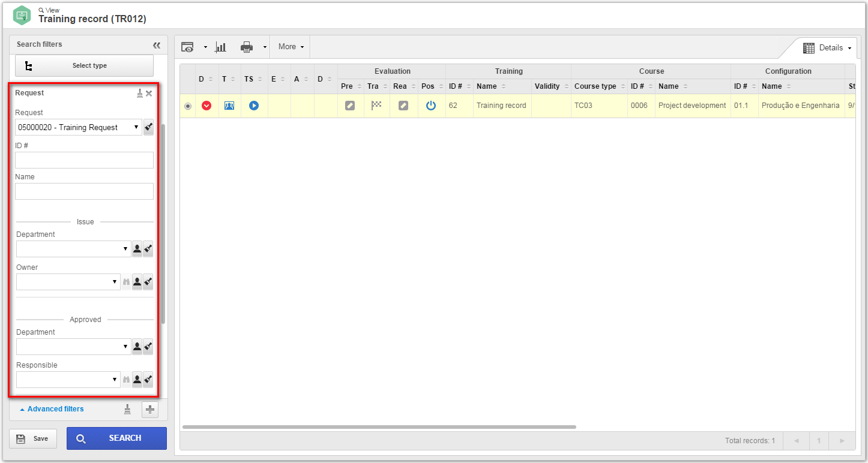Clear the Request filter group with broom icon

point(140,93)
